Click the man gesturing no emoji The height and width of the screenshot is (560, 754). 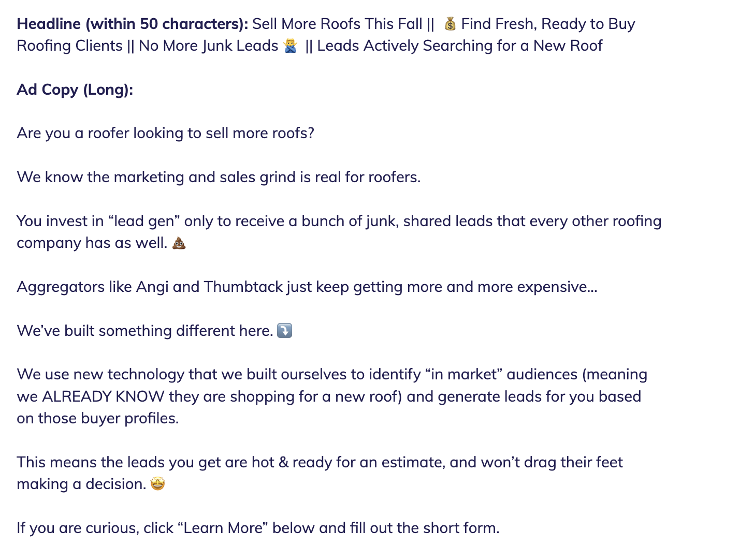[291, 46]
